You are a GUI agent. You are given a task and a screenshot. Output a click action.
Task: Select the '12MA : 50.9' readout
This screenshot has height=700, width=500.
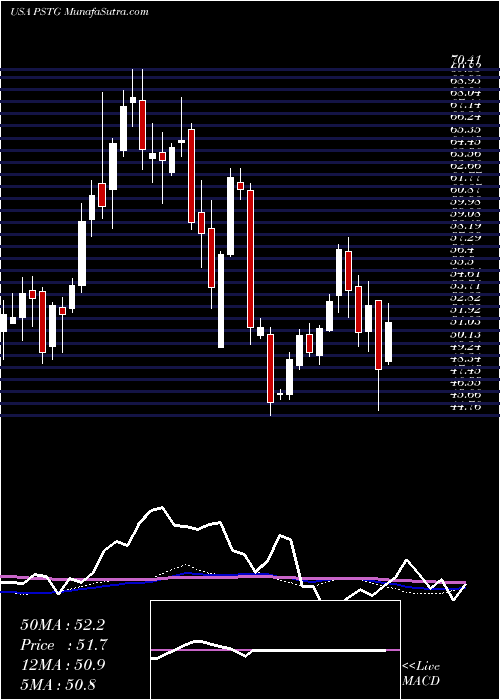[63, 665]
